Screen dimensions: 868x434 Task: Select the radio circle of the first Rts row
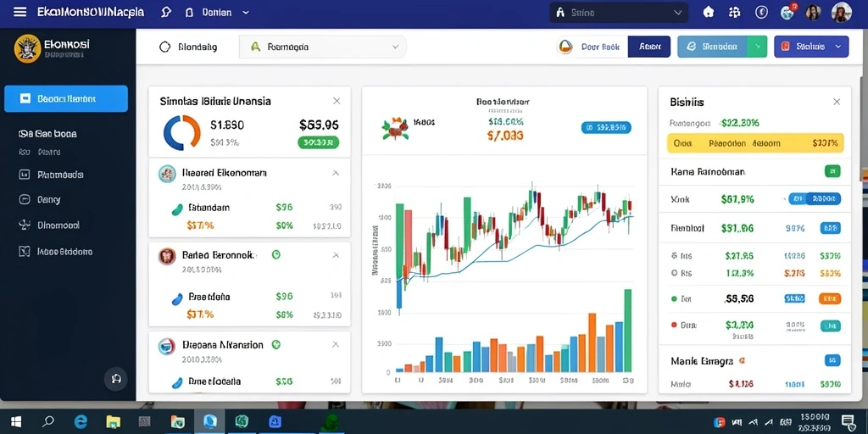pos(674,256)
